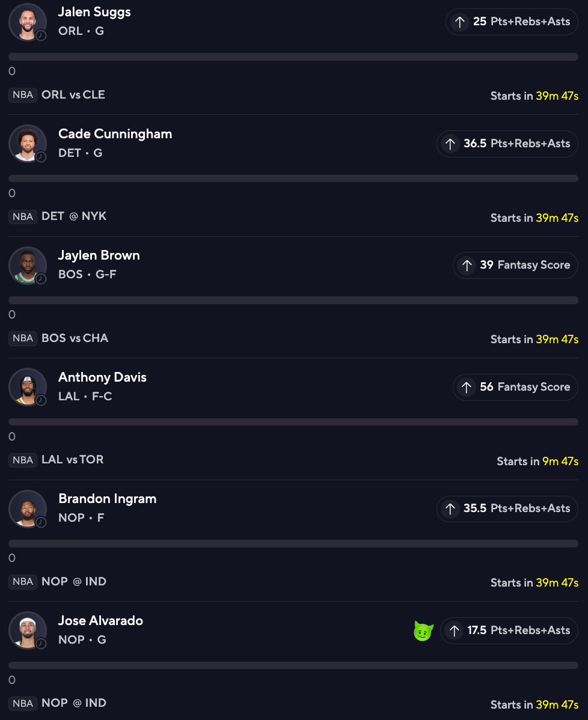Click Jalen Suggs' up-arrow More icon
Screen dimensions: 588x720
(x=459, y=22)
